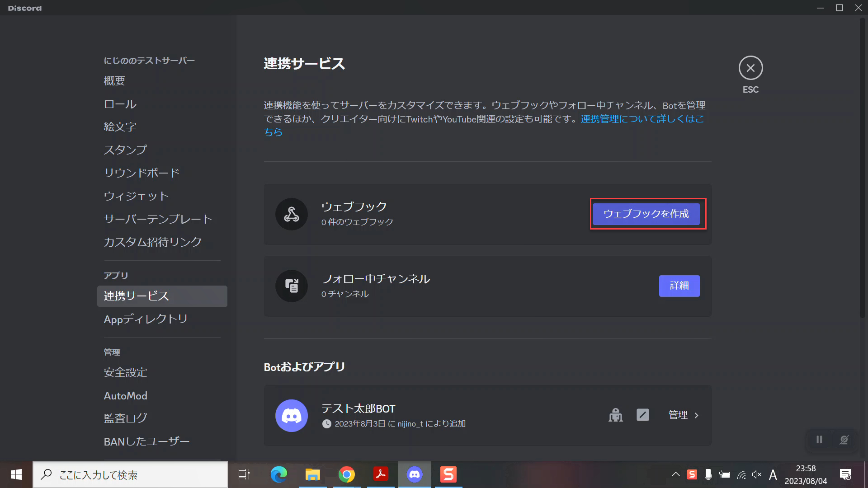Toggle the pause button in the capture overlay
The height and width of the screenshot is (488, 868).
[819, 440]
